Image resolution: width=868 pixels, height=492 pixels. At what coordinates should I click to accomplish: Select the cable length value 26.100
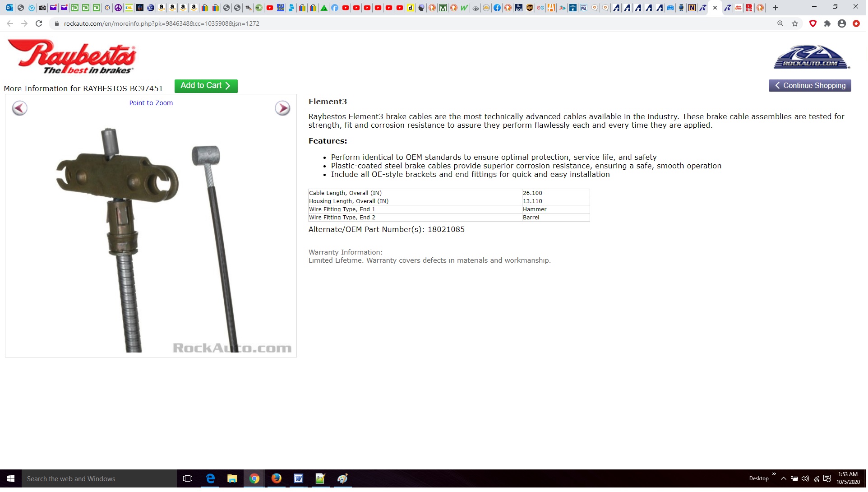533,193
